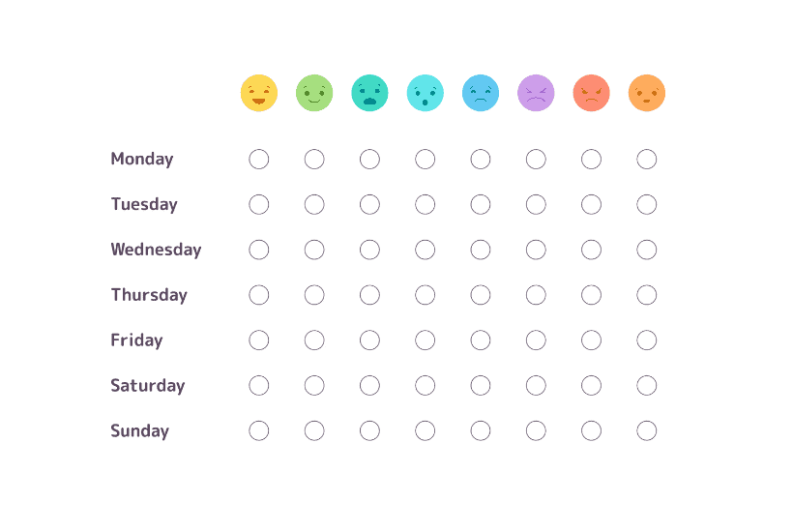Screen dimensions: 793x532
Task: Click the purple annoyed emoji icon
Action: 536,93
